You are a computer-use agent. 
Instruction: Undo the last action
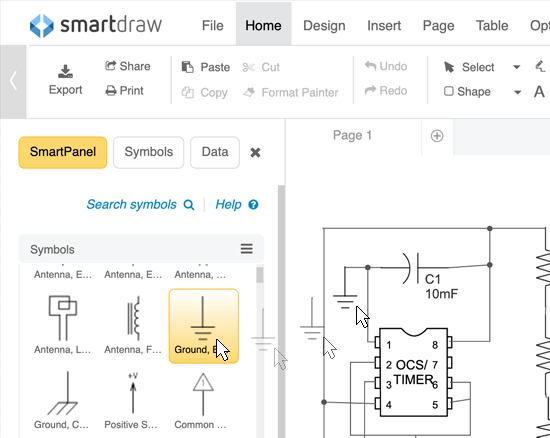[x=386, y=66]
